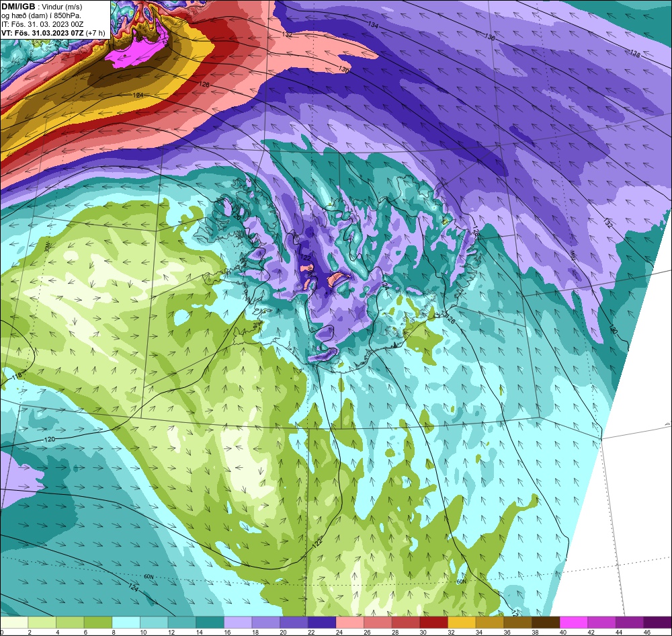Click legend scale value '28'
Image resolution: width=672 pixels, height=636 pixels.
tap(395, 632)
